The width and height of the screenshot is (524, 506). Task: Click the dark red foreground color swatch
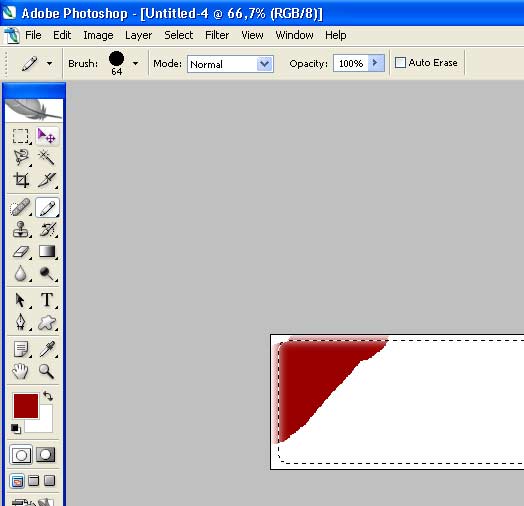pyautogui.click(x=26, y=406)
